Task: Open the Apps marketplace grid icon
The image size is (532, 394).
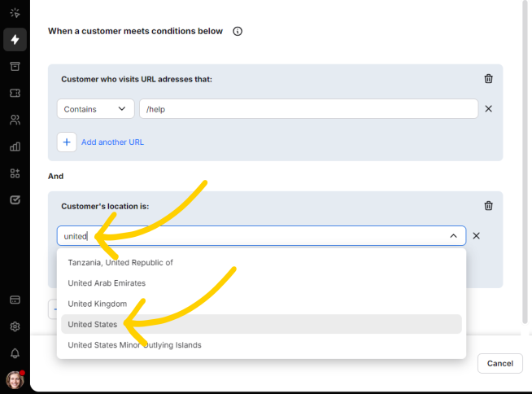Action: pyautogui.click(x=15, y=173)
